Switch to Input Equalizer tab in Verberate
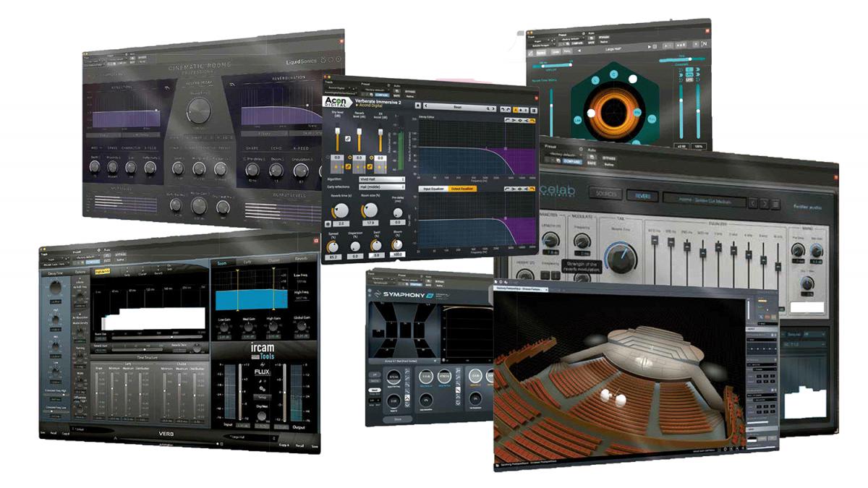Image resolution: width=868 pixels, height=488 pixels. pyautogui.click(x=433, y=189)
